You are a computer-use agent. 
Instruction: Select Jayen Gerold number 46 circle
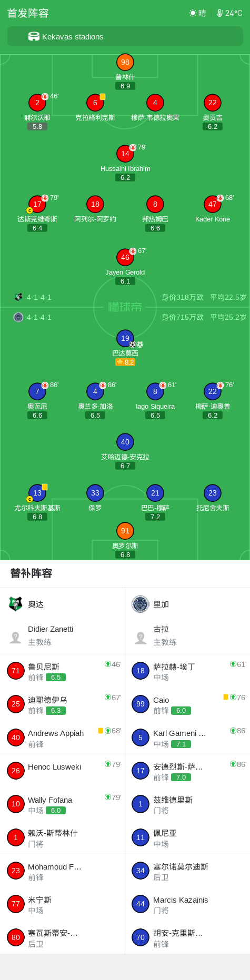[125, 257]
